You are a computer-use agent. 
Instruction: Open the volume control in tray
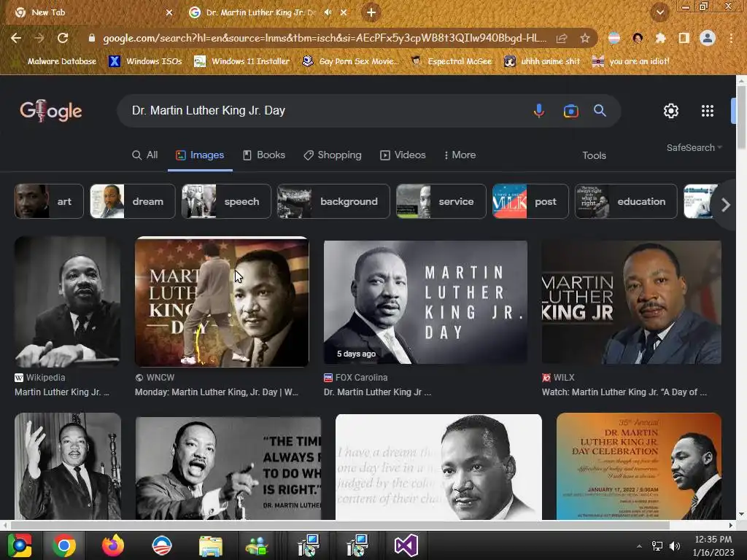(x=675, y=545)
